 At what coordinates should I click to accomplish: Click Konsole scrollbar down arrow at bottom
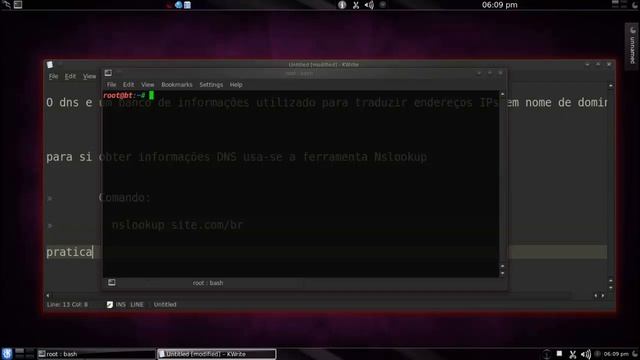[502, 273]
